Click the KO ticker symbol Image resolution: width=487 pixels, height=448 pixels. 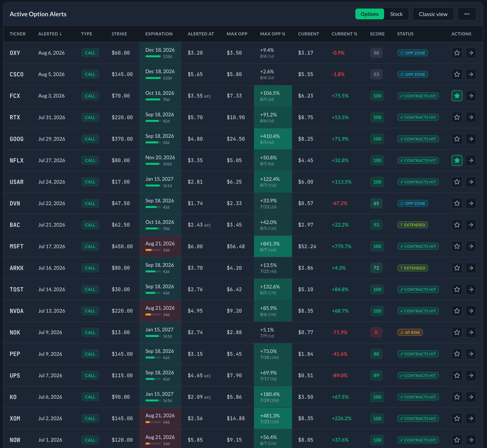(x=13, y=397)
